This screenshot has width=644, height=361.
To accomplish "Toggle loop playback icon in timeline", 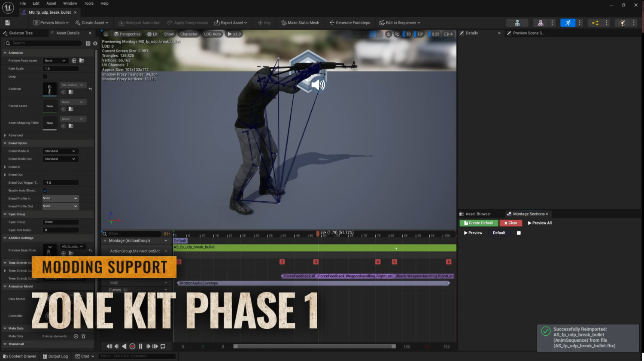I will pyautogui.click(x=163, y=346).
